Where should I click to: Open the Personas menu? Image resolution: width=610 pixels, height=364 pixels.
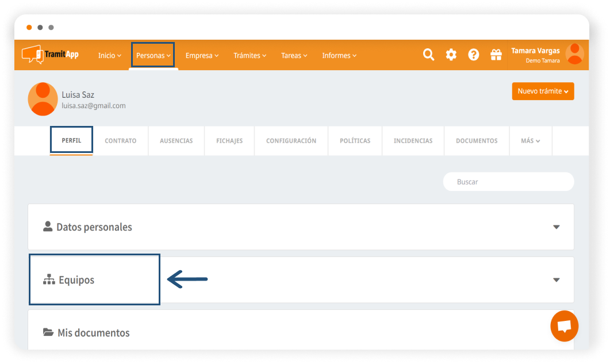[153, 55]
